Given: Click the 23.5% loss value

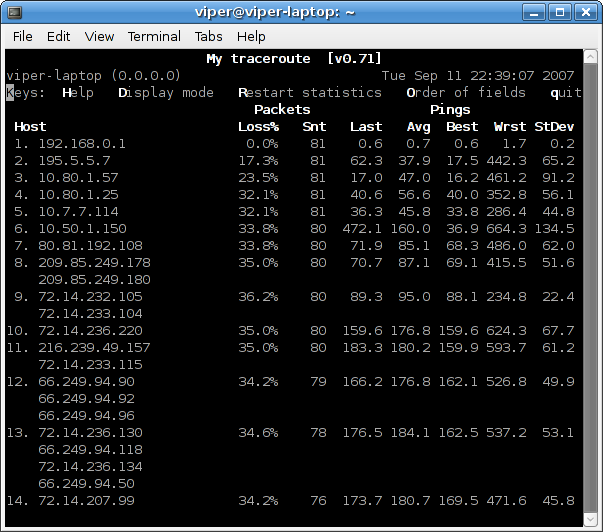Looking at the screenshot, I should coord(258,178).
